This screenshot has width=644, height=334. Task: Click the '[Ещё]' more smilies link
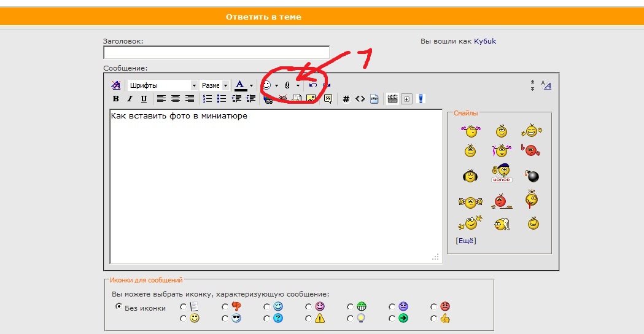(465, 241)
